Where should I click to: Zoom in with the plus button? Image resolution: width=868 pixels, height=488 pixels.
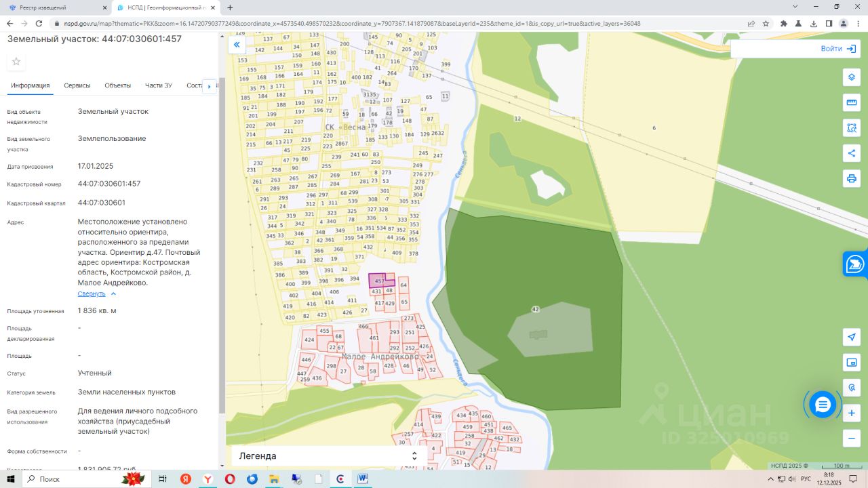[851, 413]
